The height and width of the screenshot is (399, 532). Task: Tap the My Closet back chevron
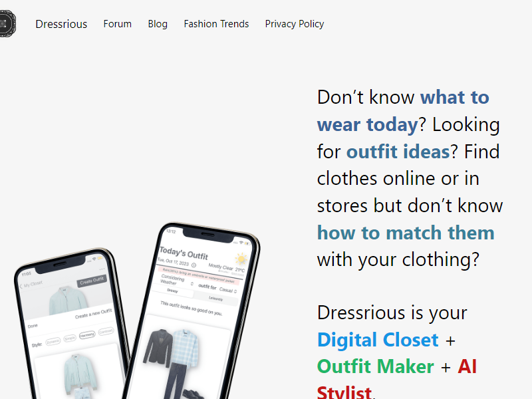point(21,285)
